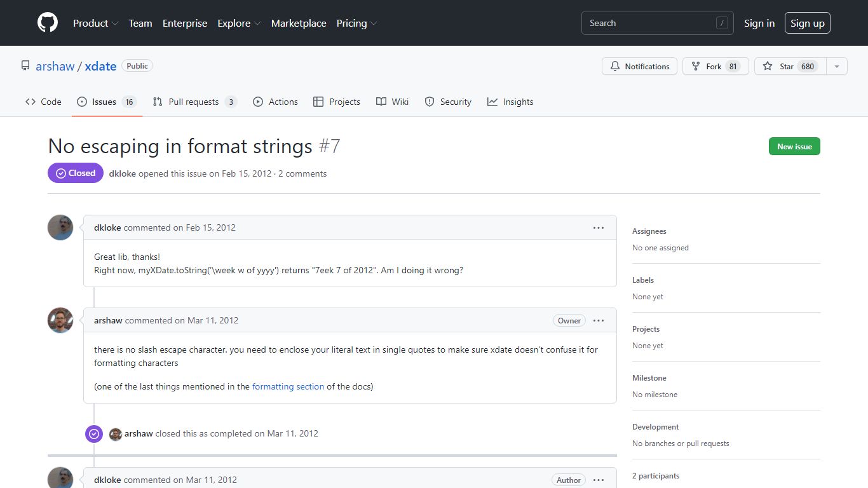Click the Development sidebar heading
The height and width of the screenshot is (488, 868).
pyautogui.click(x=656, y=426)
